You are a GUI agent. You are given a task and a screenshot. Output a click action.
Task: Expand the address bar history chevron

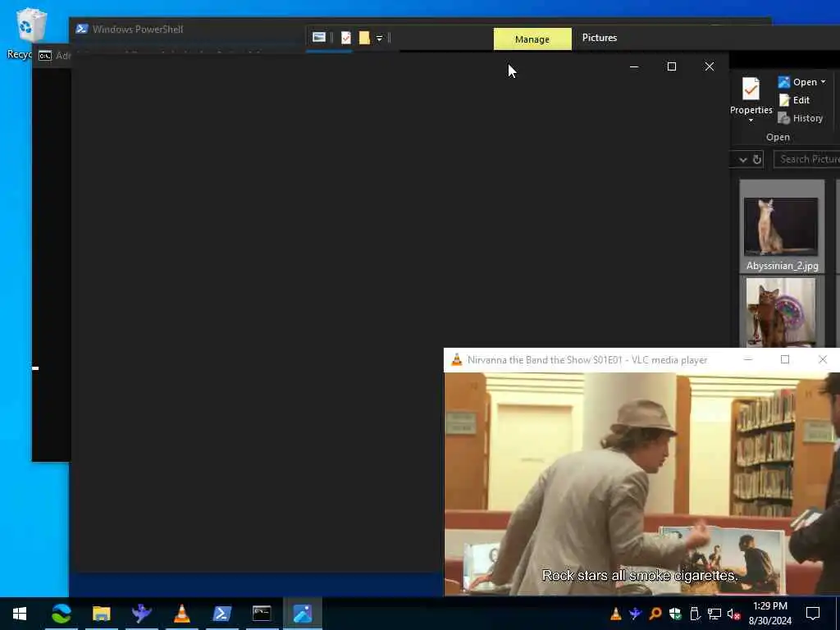pos(742,160)
